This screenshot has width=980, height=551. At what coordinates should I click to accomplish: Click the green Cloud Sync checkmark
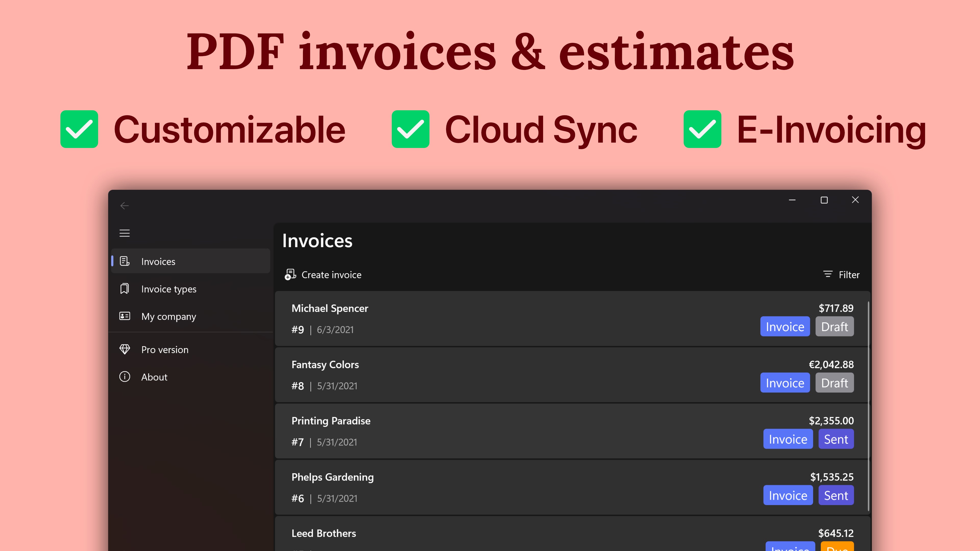click(410, 129)
